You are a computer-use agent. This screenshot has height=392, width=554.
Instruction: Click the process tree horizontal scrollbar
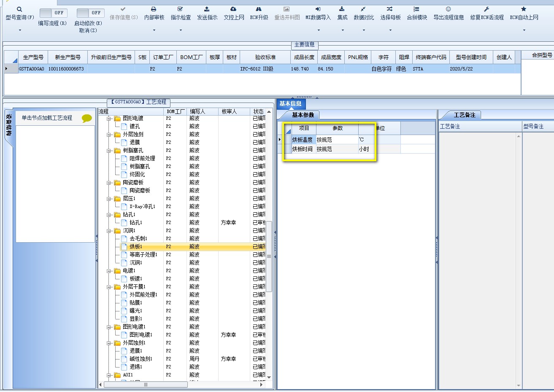pos(146,385)
